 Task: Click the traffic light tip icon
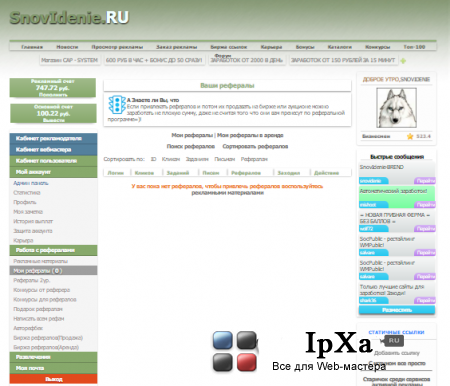117,105
